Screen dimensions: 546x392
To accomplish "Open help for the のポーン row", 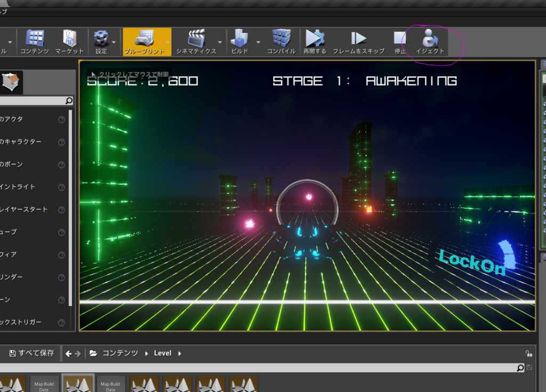I will point(62,165).
